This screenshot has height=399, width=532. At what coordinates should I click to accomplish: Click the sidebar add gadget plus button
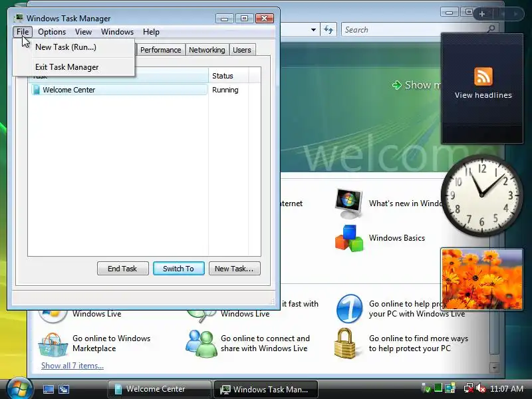[481, 14]
